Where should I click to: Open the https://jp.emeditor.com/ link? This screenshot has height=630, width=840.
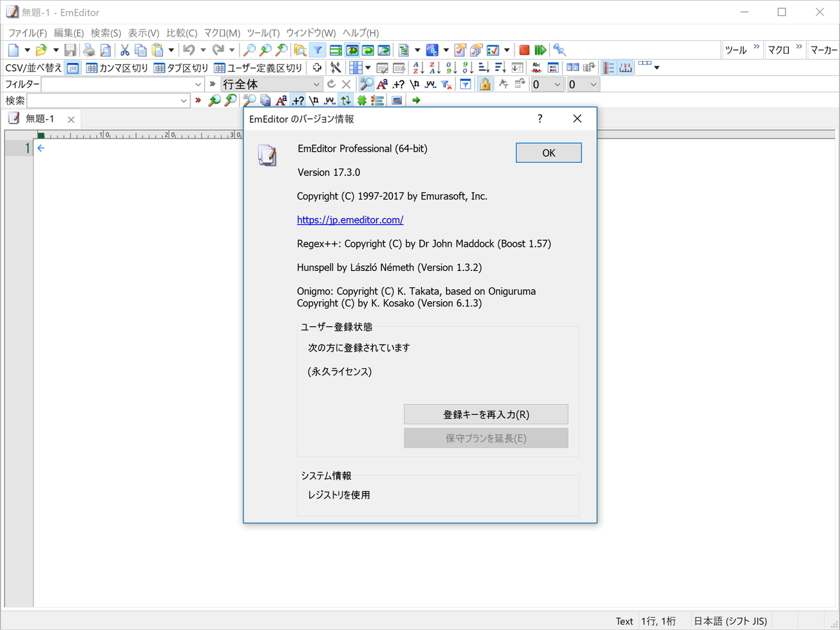pos(350,220)
